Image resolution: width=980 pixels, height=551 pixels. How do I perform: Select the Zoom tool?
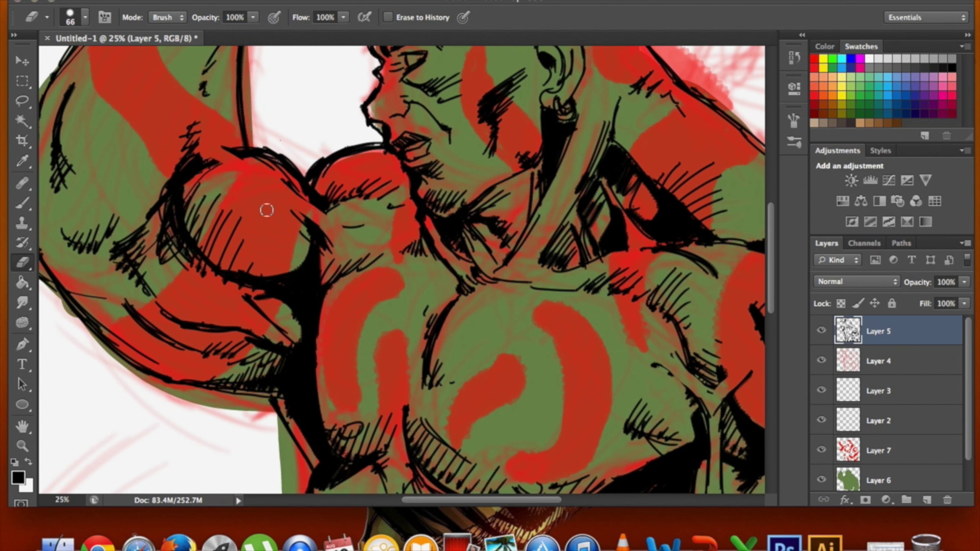click(x=22, y=446)
